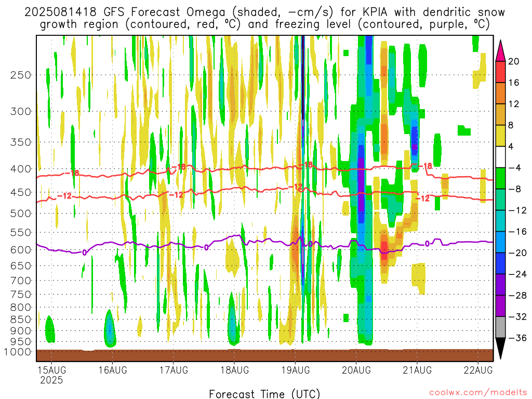The width and height of the screenshot is (532, 399).
Task: Click the 550 pressure level label
Action: tap(21, 232)
